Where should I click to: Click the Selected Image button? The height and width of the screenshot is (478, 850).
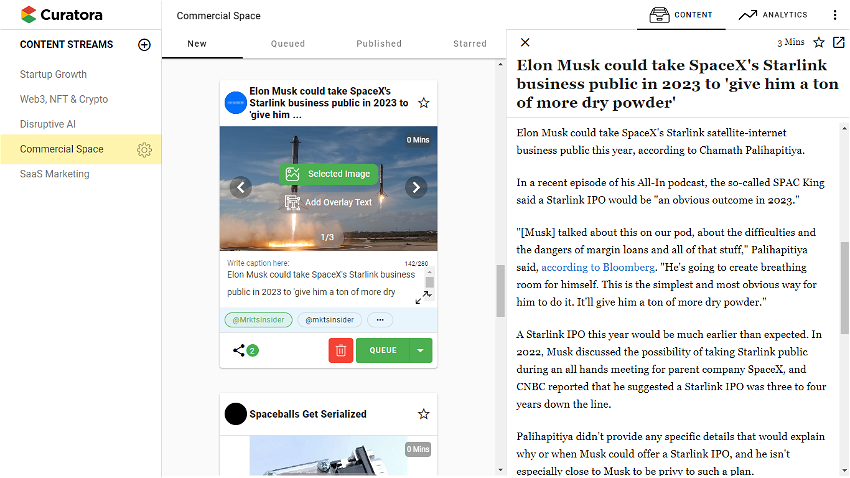(x=329, y=174)
